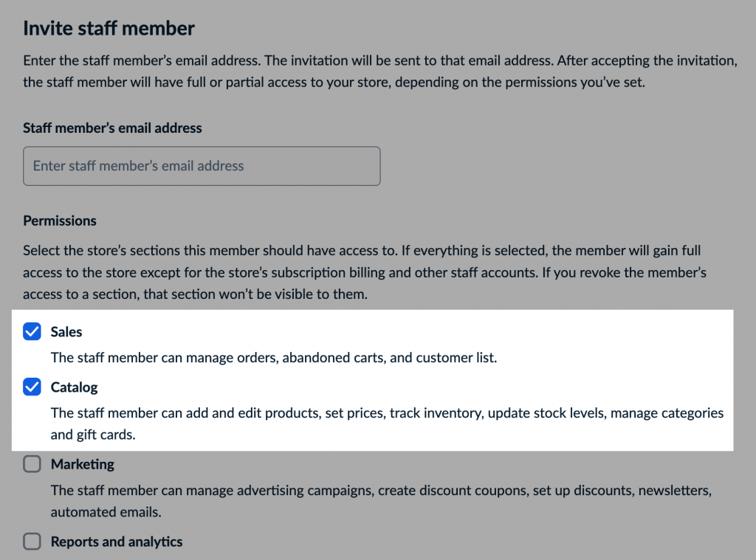Uncheck the Catalog permission checkbox

coord(32,387)
